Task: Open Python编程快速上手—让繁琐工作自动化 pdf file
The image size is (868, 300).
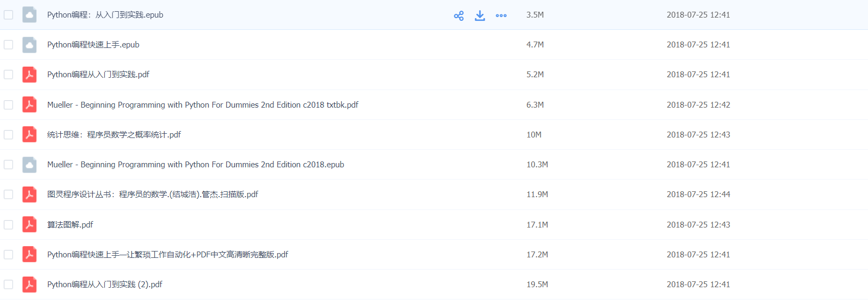Action: 168,255
